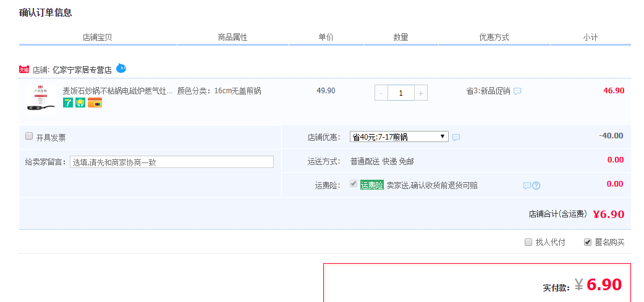The image size is (644, 302).
Task: Open the 亿家宁家居专营店 store link
Action: (x=82, y=70)
